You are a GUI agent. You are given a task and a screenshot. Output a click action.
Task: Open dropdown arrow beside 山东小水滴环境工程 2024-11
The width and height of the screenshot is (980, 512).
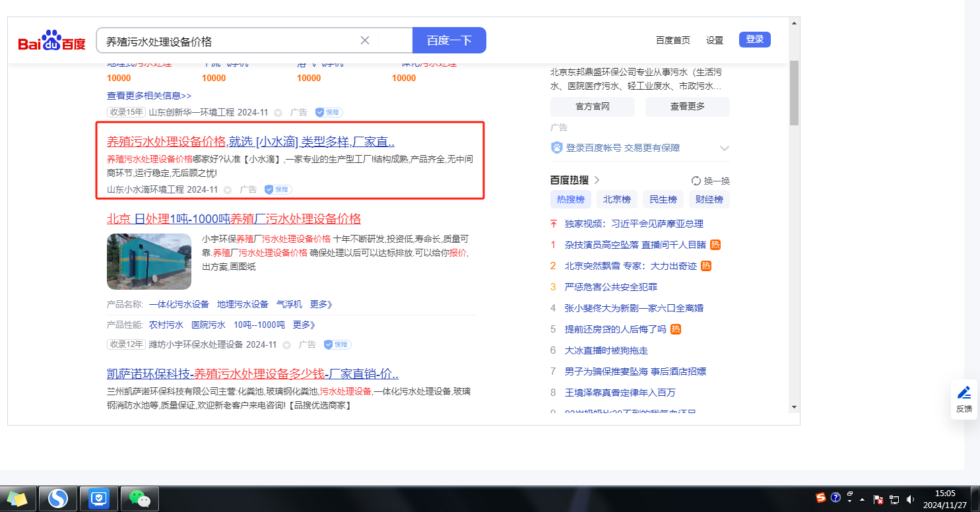tap(228, 190)
